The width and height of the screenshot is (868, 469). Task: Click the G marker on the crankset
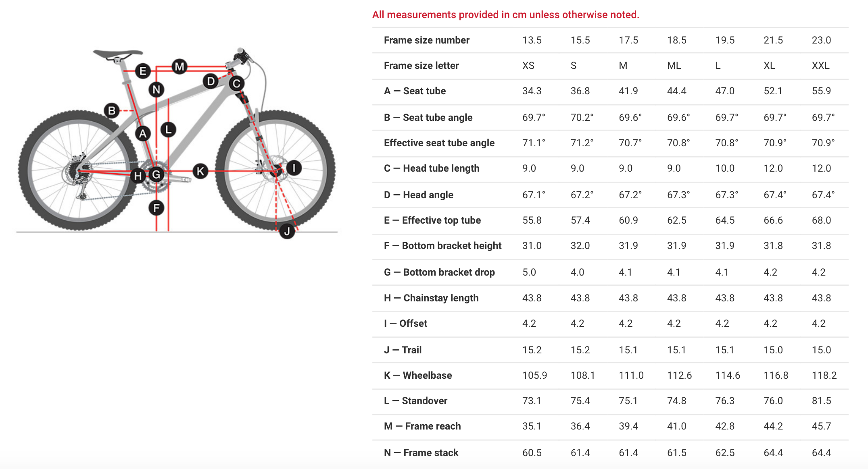click(x=156, y=174)
